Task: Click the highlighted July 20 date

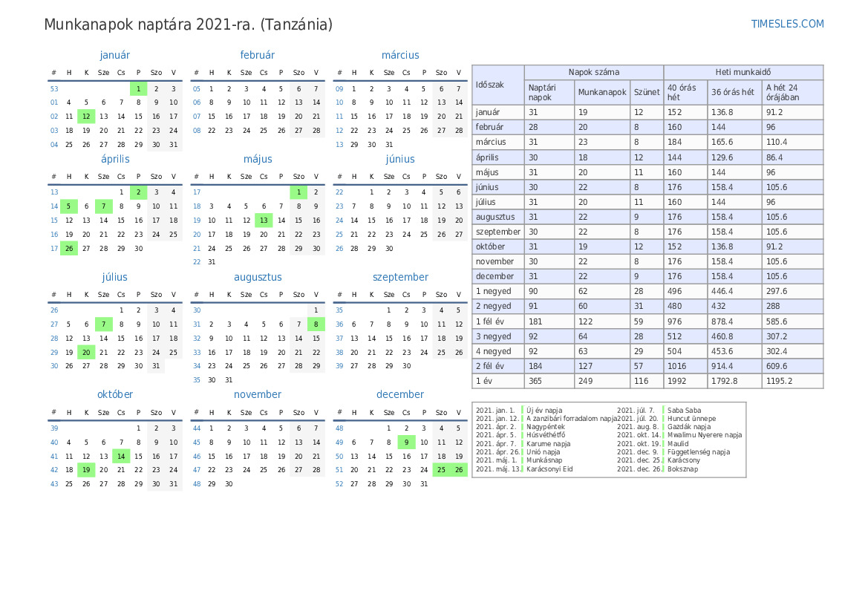Action: click(x=86, y=353)
